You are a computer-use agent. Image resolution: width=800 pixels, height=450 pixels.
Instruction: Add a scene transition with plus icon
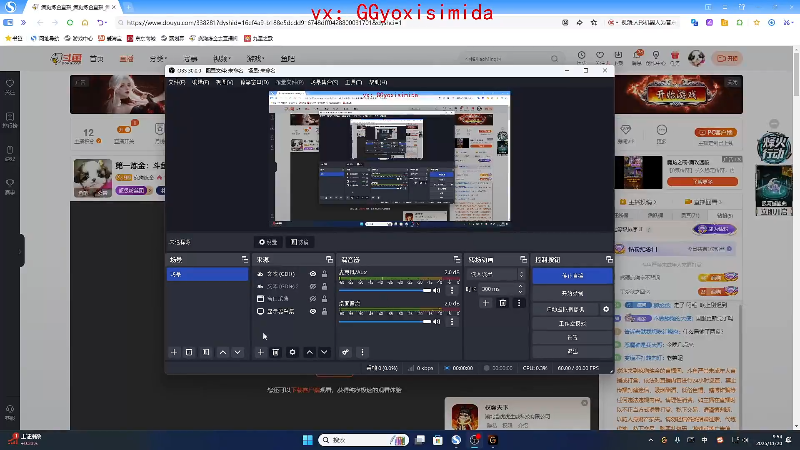(486, 303)
